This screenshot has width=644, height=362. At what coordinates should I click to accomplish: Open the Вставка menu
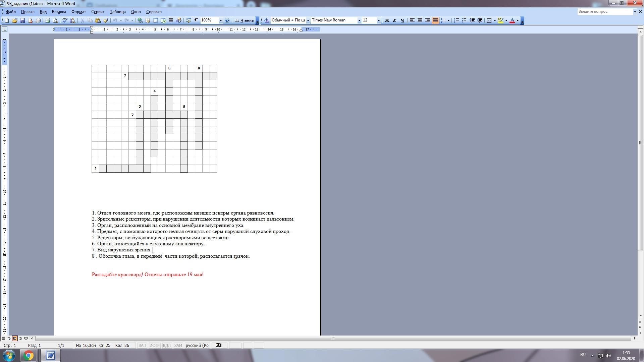click(59, 12)
